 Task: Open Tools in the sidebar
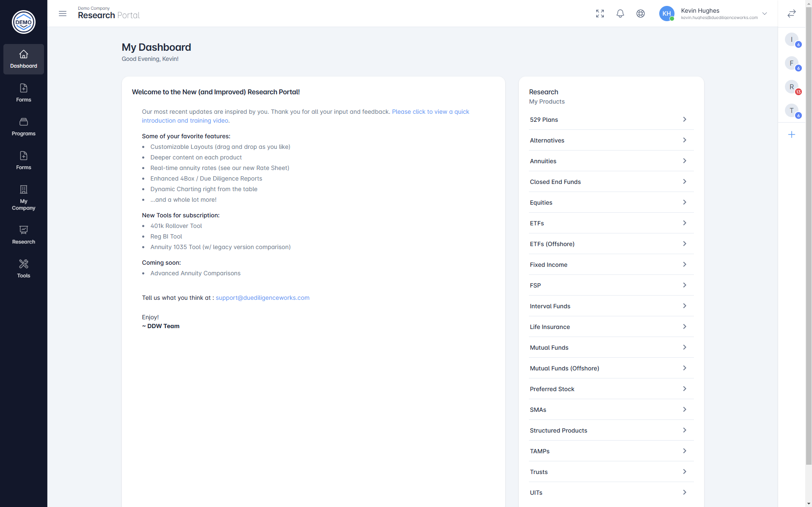(24, 269)
